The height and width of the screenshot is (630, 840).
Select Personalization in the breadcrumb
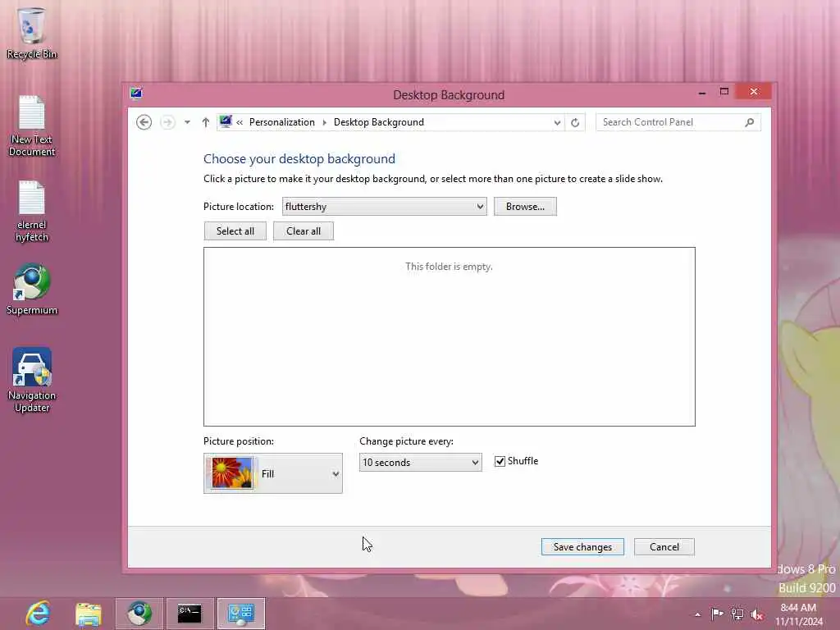282,122
